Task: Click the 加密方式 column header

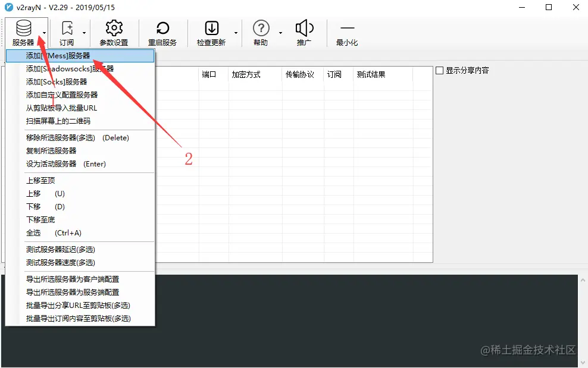Action: [x=255, y=74]
